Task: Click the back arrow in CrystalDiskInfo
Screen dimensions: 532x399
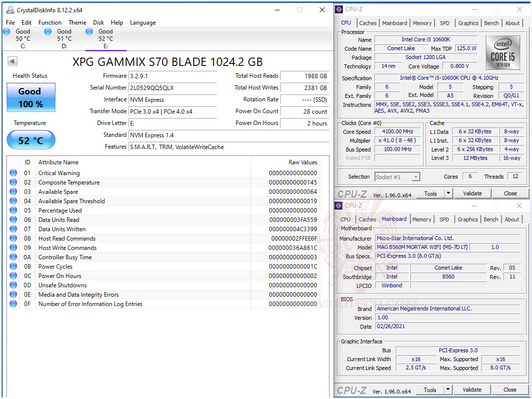Action: pos(11,61)
